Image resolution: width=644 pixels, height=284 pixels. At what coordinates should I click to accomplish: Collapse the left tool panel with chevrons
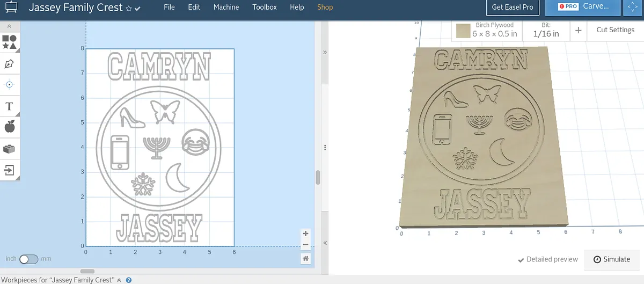pos(9,26)
